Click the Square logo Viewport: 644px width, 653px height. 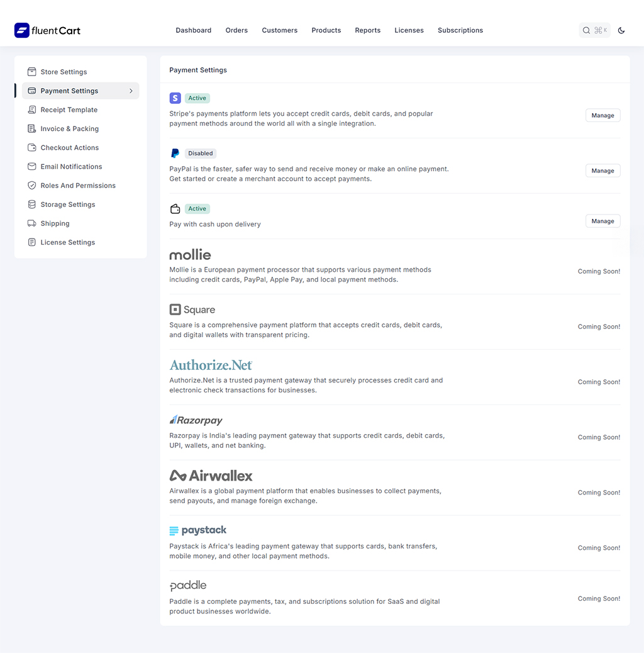[192, 310]
